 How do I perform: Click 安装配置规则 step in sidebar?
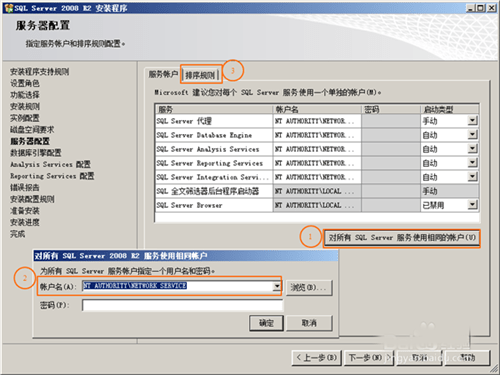(32, 199)
